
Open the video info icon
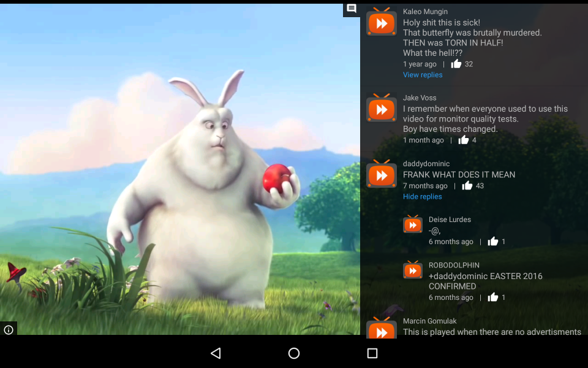click(x=9, y=330)
